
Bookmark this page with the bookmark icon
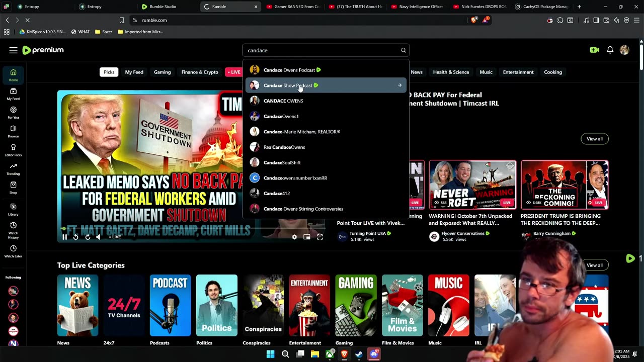(x=121, y=20)
